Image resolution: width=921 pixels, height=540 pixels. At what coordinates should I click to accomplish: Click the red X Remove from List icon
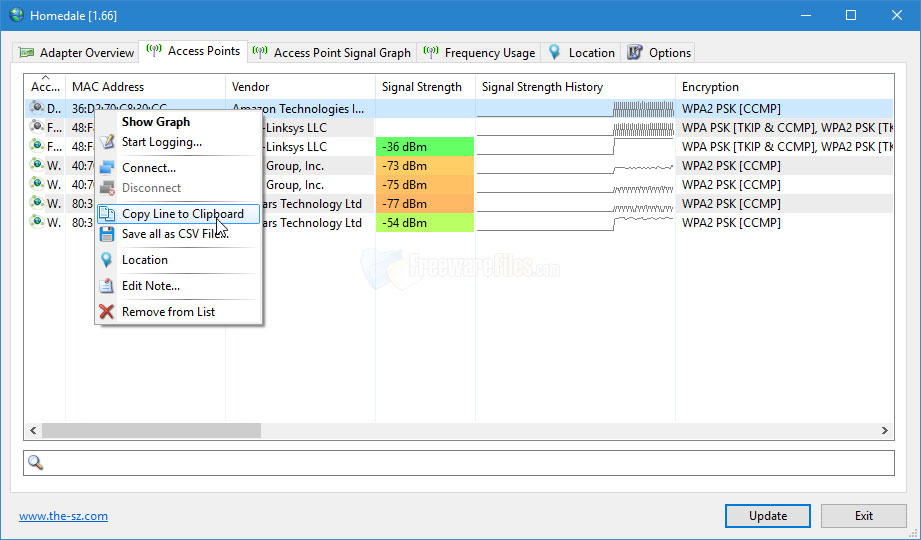tap(107, 311)
